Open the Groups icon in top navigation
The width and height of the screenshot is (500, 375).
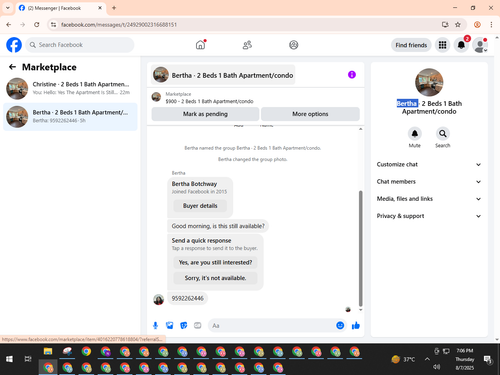tap(294, 45)
